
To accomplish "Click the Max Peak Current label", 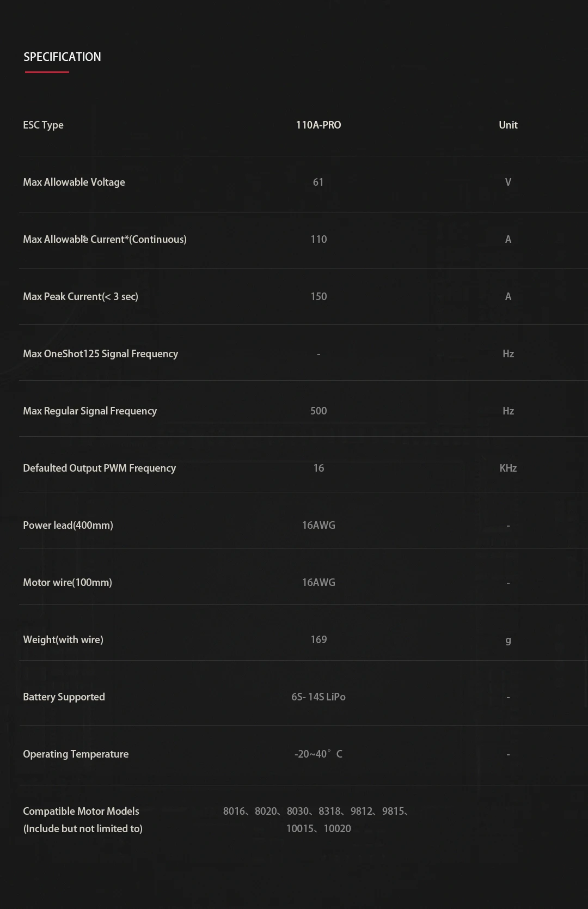I will pyautogui.click(x=81, y=297).
